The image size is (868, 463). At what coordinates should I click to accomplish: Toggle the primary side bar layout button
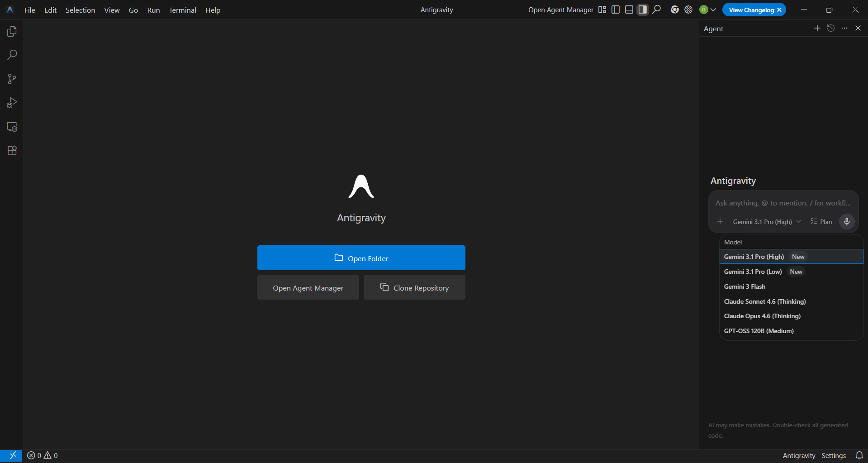(x=616, y=10)
